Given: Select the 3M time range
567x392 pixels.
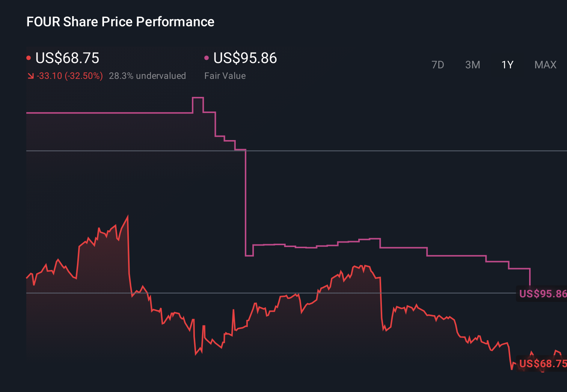Looking at the screenshot, I should 472,65.
